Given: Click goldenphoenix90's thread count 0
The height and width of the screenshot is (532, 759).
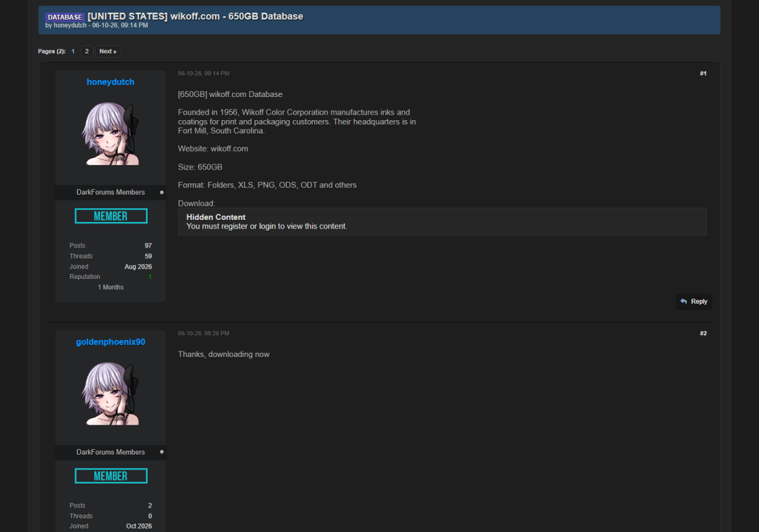Looking at the screenshot, I should [x=150, y=516].
